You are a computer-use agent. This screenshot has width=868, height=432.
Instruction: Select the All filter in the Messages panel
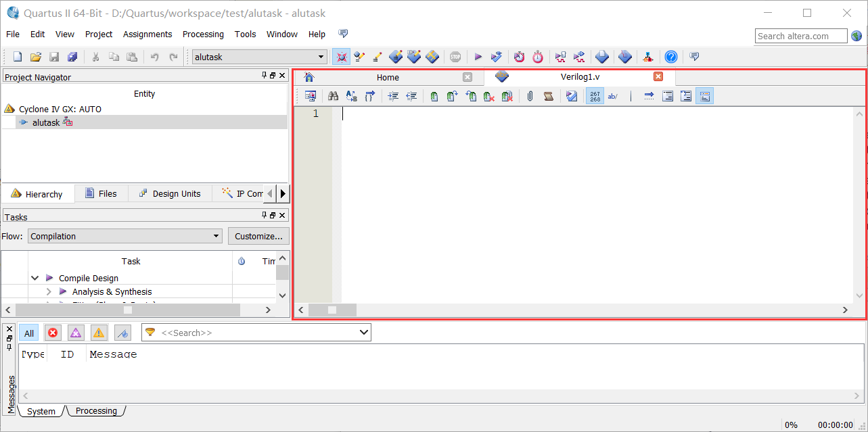tap(28, 332)
